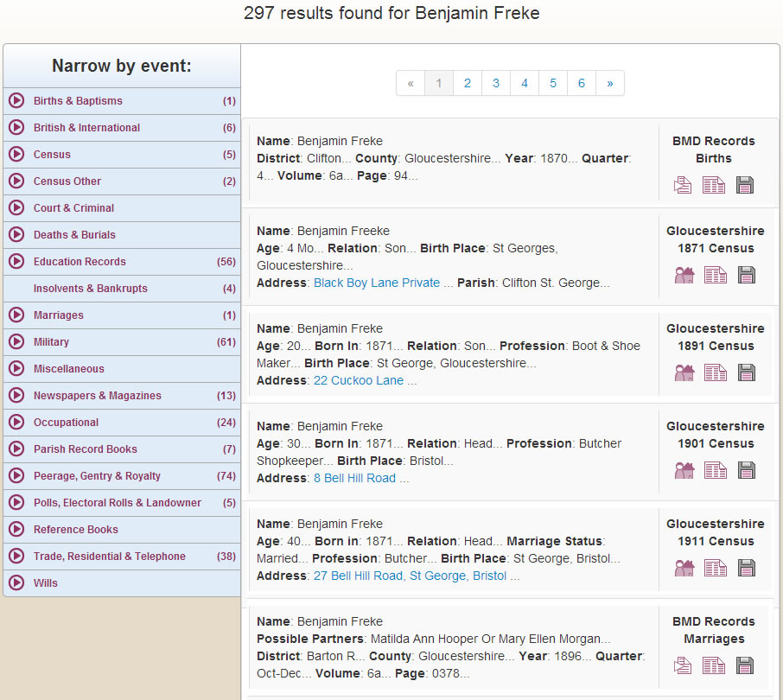Screen dimensions: 783x700
Task: Go to results page 4
Action: point(525,83)
